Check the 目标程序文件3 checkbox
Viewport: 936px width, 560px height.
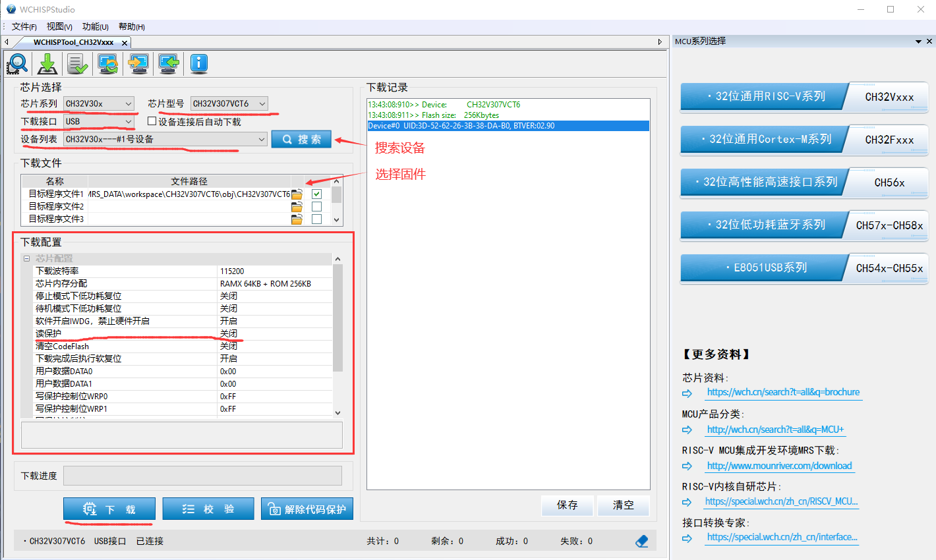[316, 219]
